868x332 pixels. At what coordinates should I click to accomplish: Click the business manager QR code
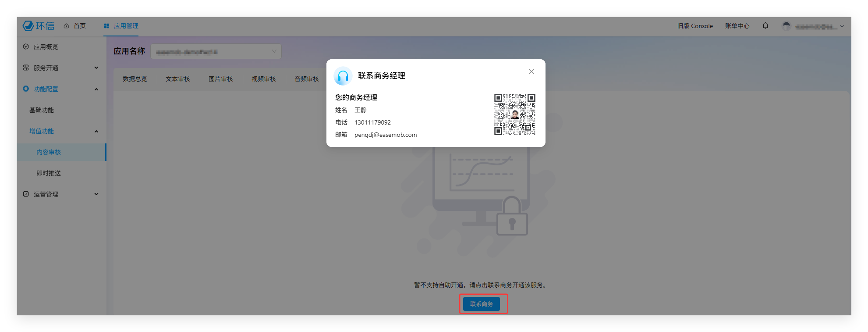pos(514,114)
